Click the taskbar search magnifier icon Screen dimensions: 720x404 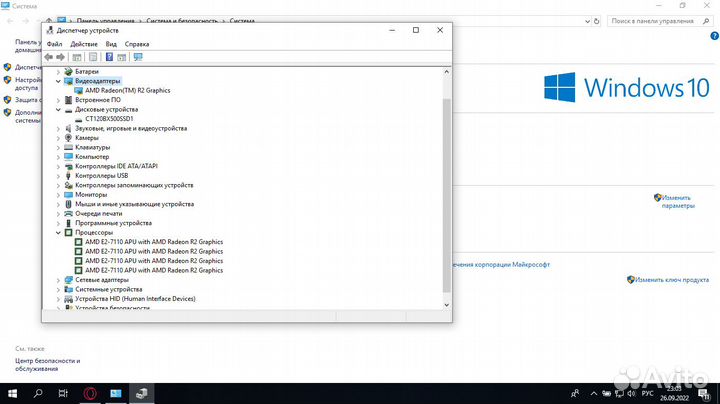pos(38,393)
